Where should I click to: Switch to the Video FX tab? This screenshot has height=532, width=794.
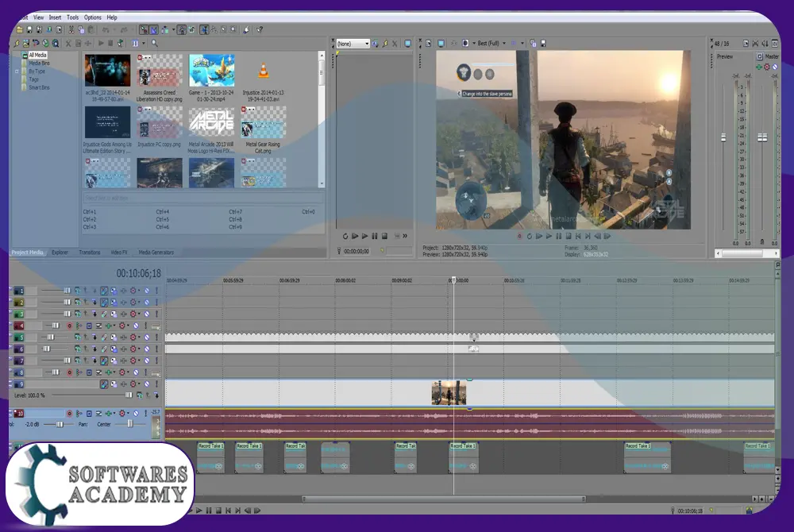point(119,252)
